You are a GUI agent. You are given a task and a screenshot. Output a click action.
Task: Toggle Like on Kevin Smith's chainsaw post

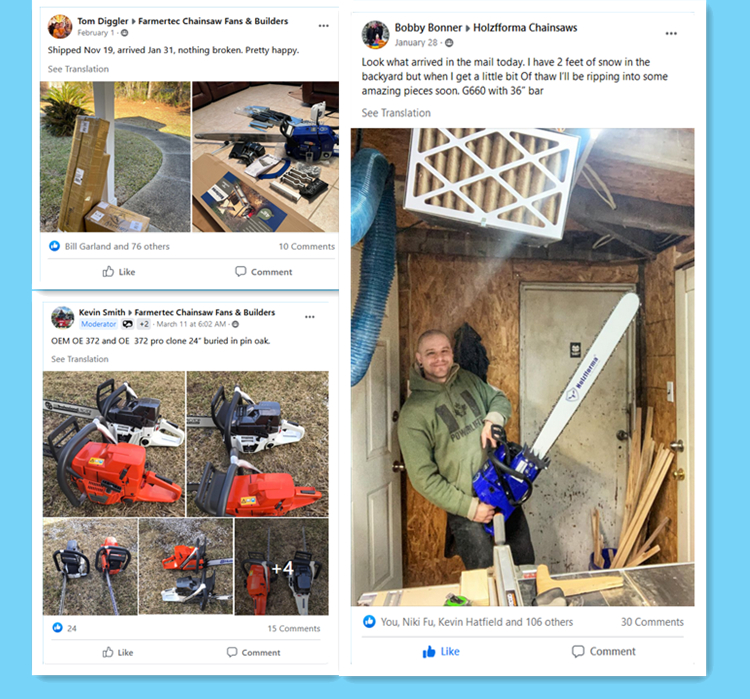point(118,652)
